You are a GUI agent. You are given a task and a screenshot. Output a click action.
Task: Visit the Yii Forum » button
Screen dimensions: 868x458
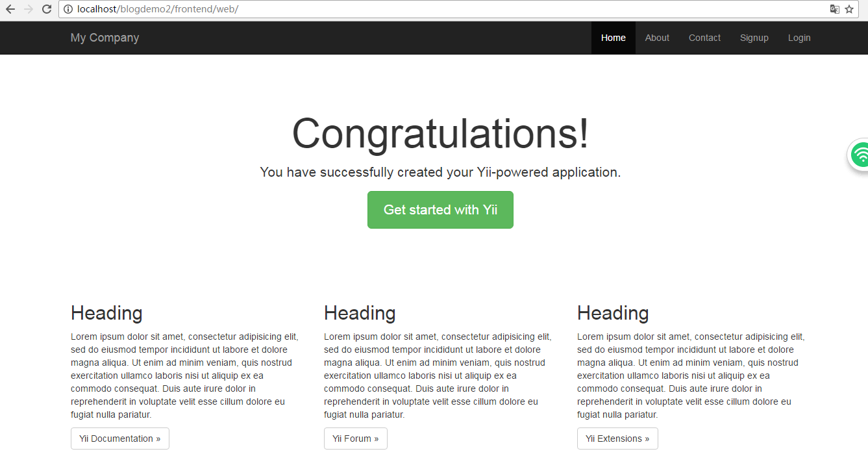click(356, 439)
